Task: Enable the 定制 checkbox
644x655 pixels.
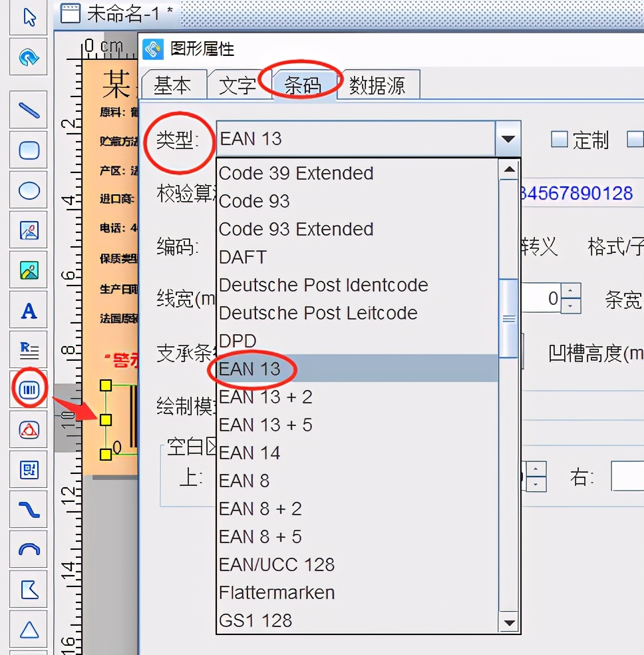Action: [559, 139]
